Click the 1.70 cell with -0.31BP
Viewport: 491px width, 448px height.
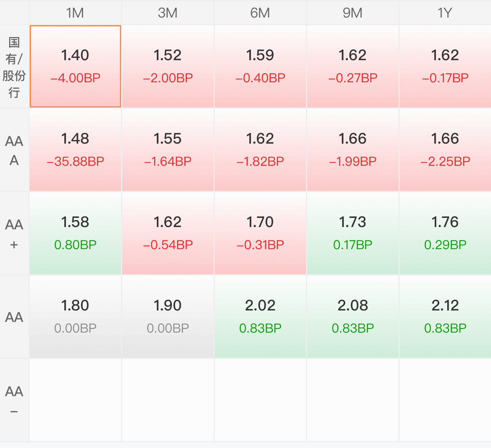coord(260,233)
